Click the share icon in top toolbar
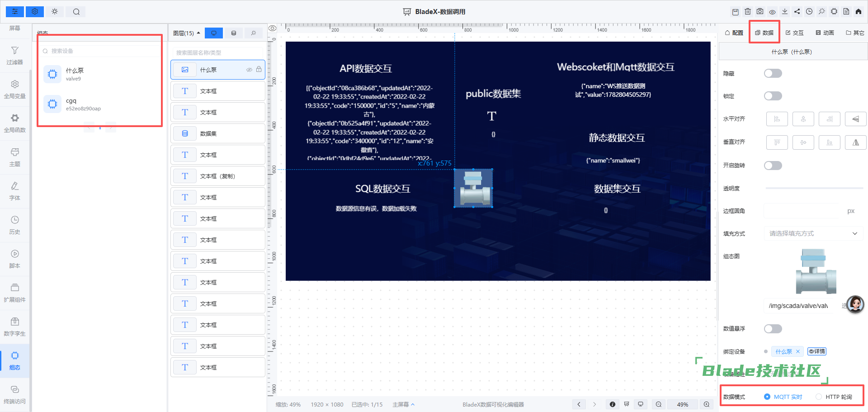The width and height of the screenshot is (868, 412). pyautogui.click(x=797, y=12)
